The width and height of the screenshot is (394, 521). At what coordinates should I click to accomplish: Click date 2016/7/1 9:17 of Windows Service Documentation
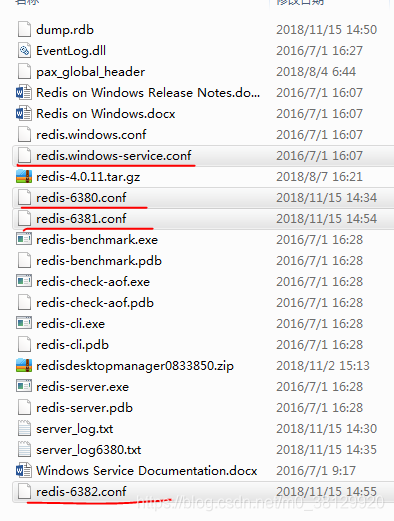(x=316, y=471)
